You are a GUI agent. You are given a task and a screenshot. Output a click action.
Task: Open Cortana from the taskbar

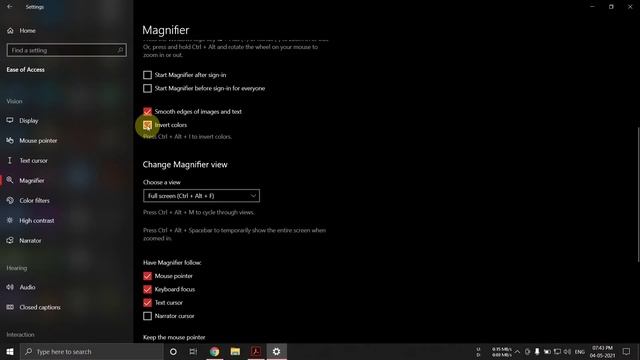point(173,351)
